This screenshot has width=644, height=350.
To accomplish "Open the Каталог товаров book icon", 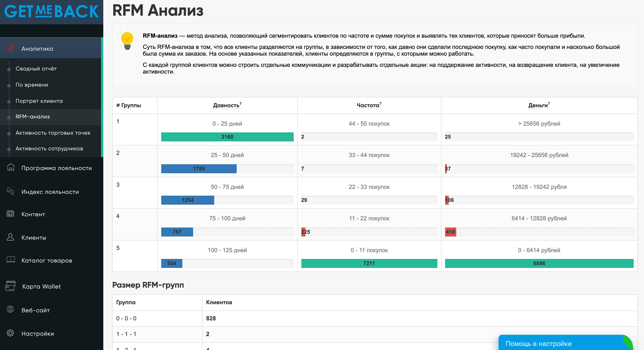I will pyautogui.click(x=11, y=260).
